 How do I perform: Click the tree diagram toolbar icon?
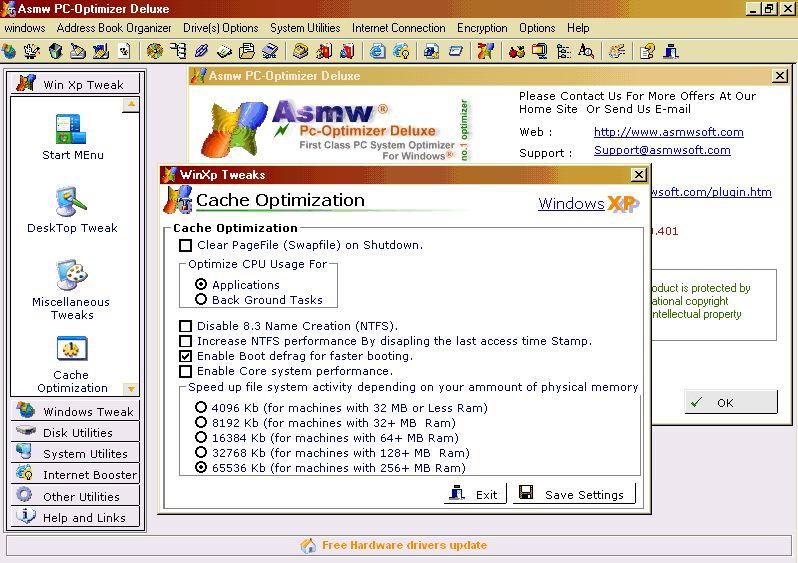coord(178,51)
